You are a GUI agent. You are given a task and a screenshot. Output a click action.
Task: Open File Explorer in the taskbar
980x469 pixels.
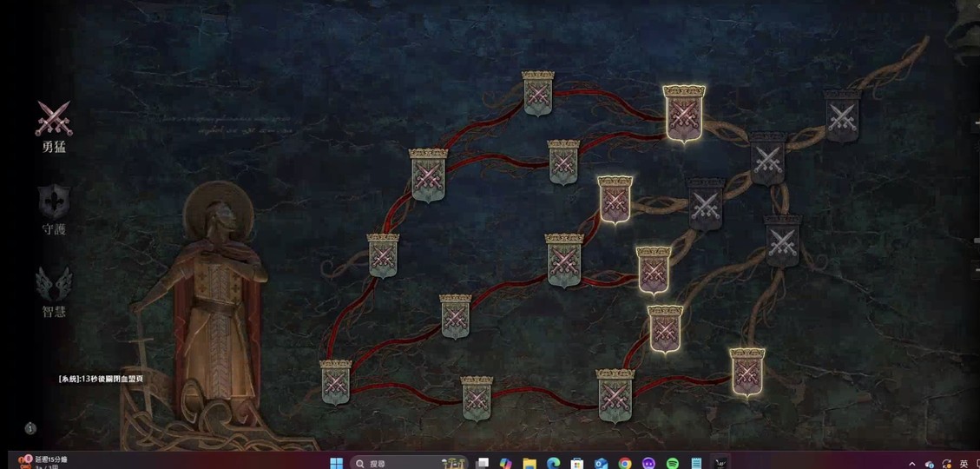[529, 464]
